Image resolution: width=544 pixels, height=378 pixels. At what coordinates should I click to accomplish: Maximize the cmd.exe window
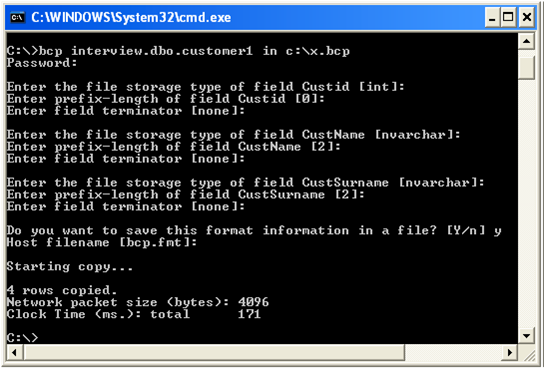[508, 17]
